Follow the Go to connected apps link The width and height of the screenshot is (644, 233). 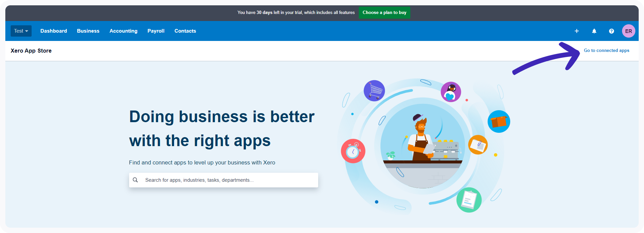coord(606,51)
